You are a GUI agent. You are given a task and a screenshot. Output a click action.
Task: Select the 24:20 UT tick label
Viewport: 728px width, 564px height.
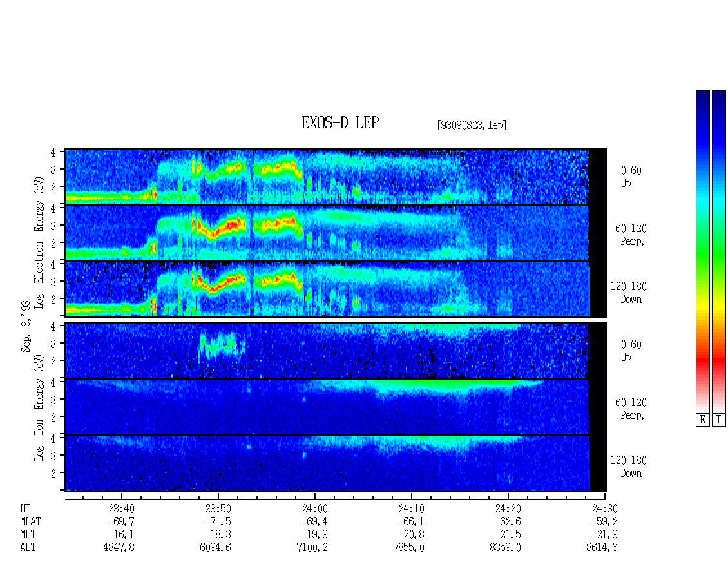point(508,509)
